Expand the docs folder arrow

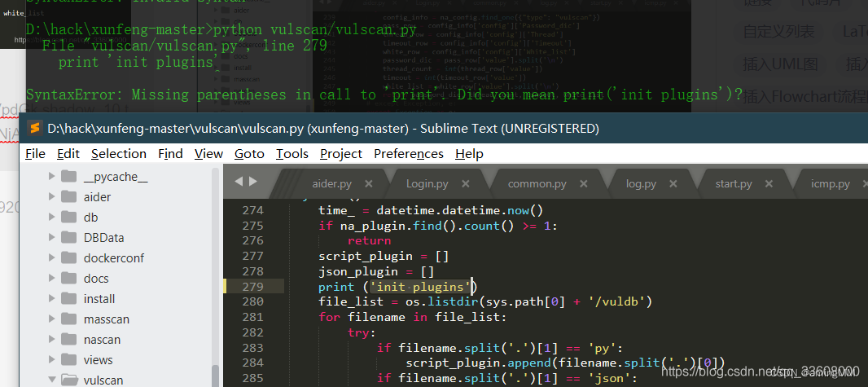coord(51,278)
